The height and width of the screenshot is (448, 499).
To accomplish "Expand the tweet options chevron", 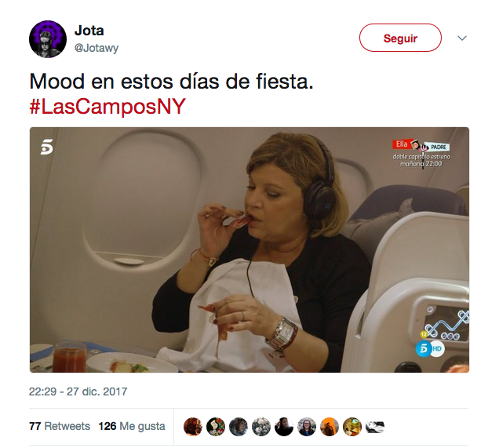I will (x=462, y=38).
